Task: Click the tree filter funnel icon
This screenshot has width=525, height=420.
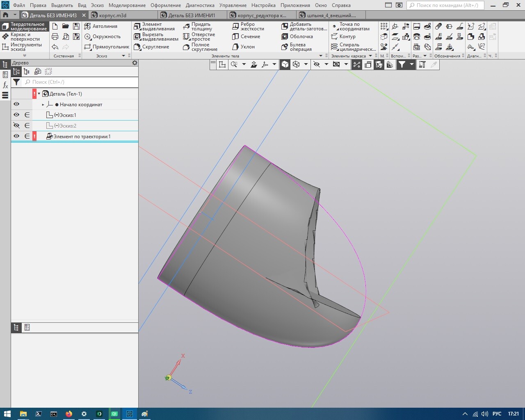Action: point(16,82)
